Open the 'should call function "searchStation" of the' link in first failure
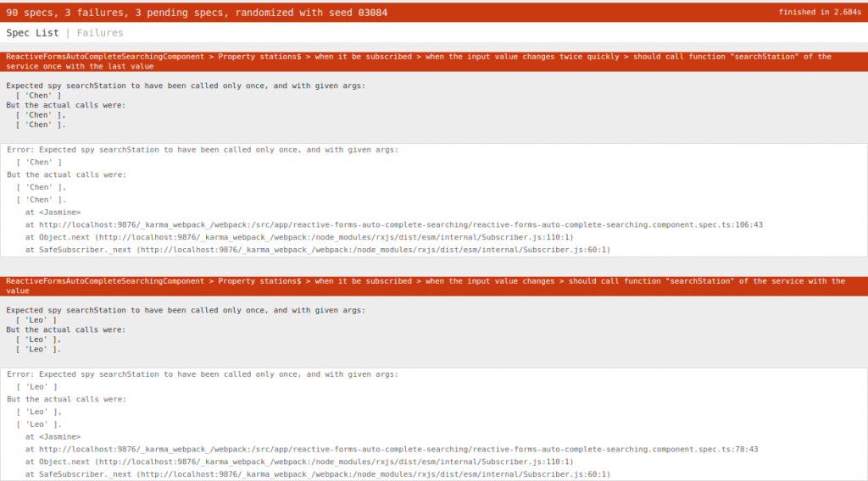868x481 pixels. 732,57
